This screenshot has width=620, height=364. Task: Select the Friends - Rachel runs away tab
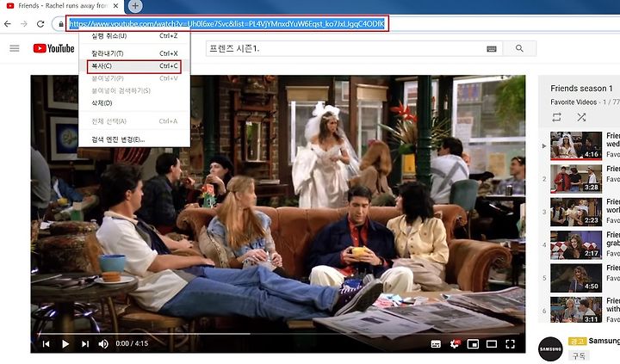63,6
